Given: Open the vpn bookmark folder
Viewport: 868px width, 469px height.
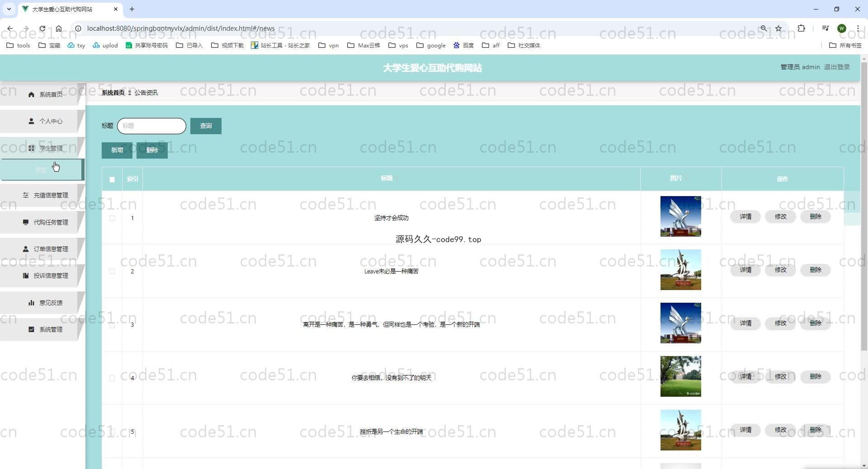Looking at the screenshot, I should pos(329,45).
